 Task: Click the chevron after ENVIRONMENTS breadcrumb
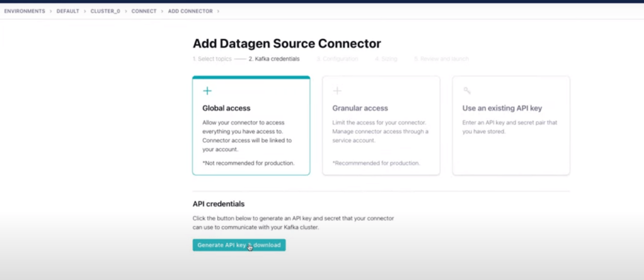coord(51,11)
